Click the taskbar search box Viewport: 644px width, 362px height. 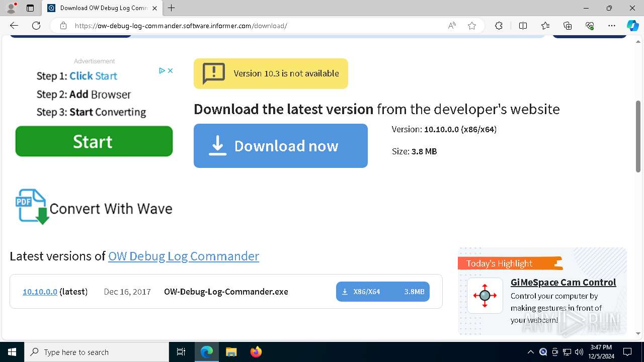pos(97,352)
